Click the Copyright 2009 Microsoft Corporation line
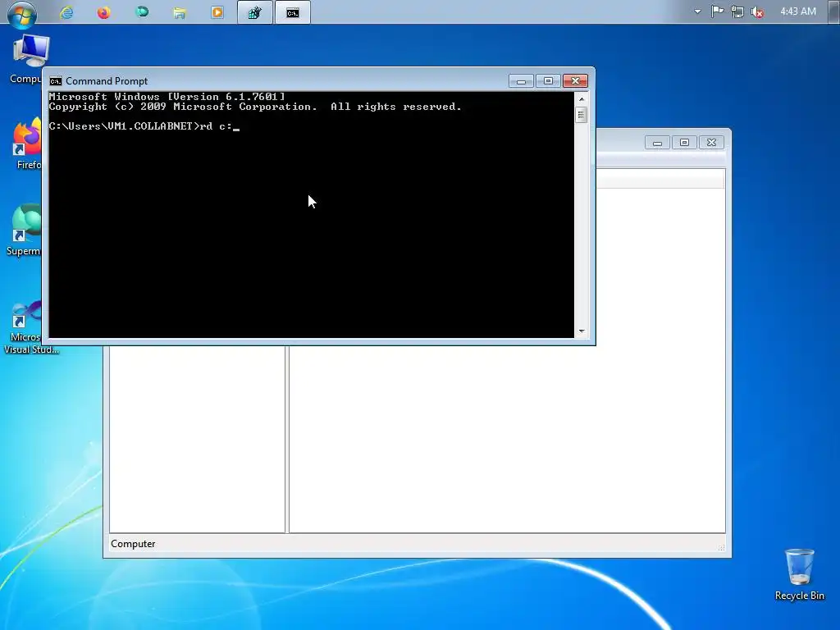This screenshot has width=840, height=630. pyautogui.click(x=255, y=107)
